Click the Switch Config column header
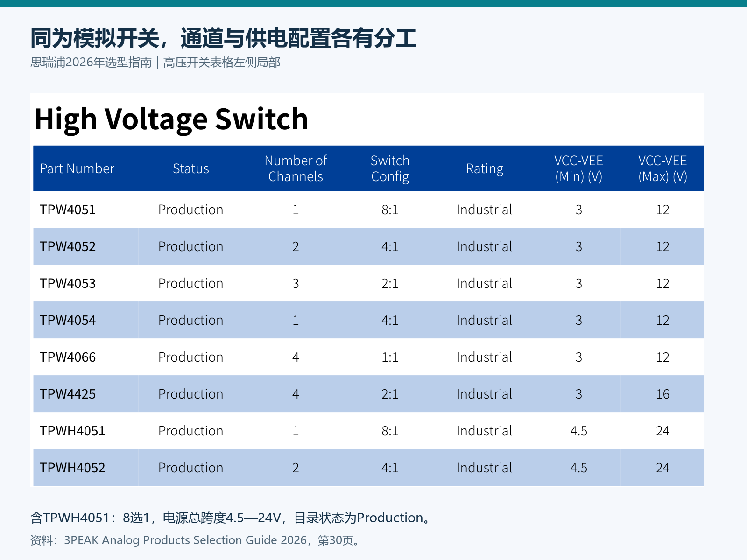Image resolution: width=747 pixels, height=560 pixels. pos(390,168)
